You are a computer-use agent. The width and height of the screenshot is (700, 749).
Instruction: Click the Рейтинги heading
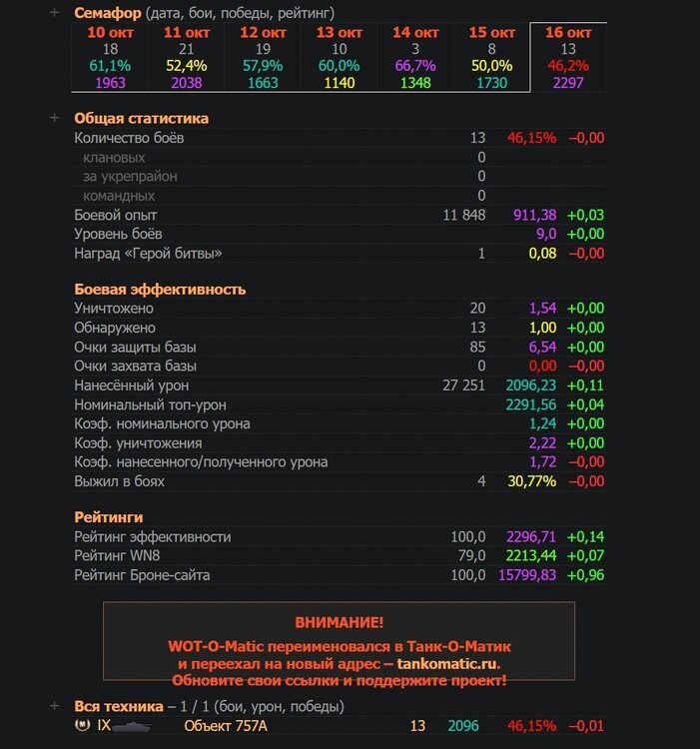(109, 517)
